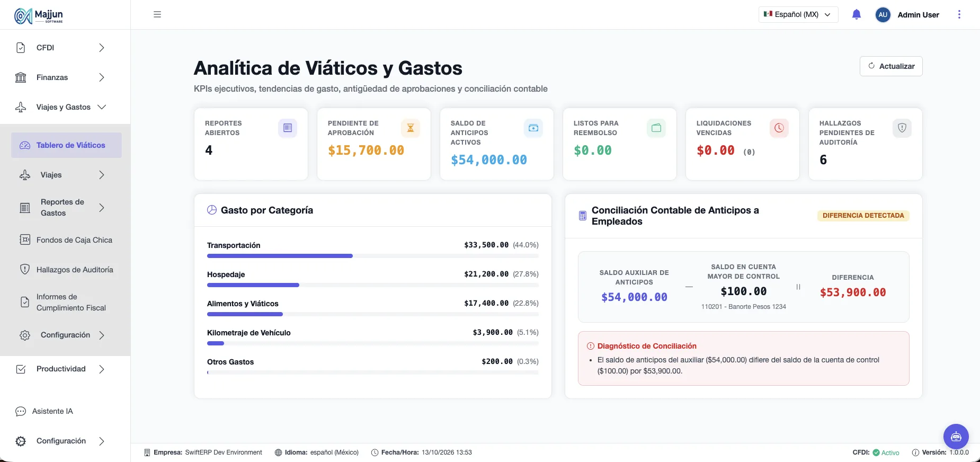Click the DIFERENCIA DETECTADA badge
The width and height of the screenshot is (980, 462).
pyautogui.click(x=863, y=216)
